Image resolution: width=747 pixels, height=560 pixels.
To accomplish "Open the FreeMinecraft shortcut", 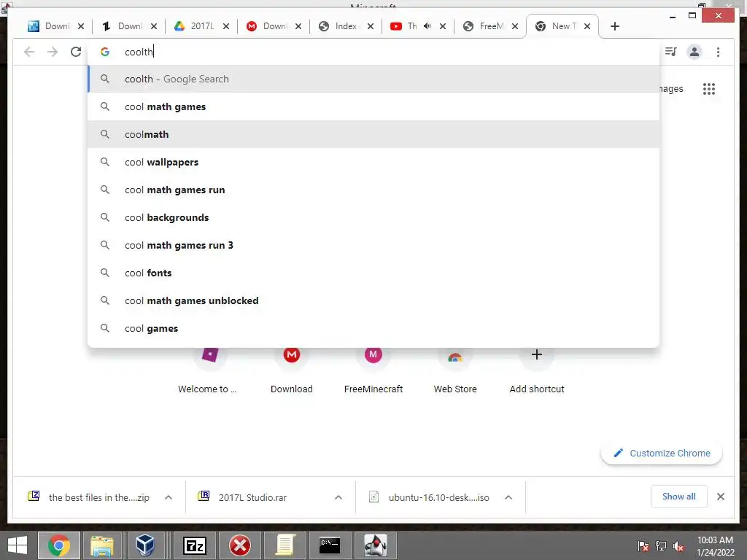I will click(x=373, y=370).
